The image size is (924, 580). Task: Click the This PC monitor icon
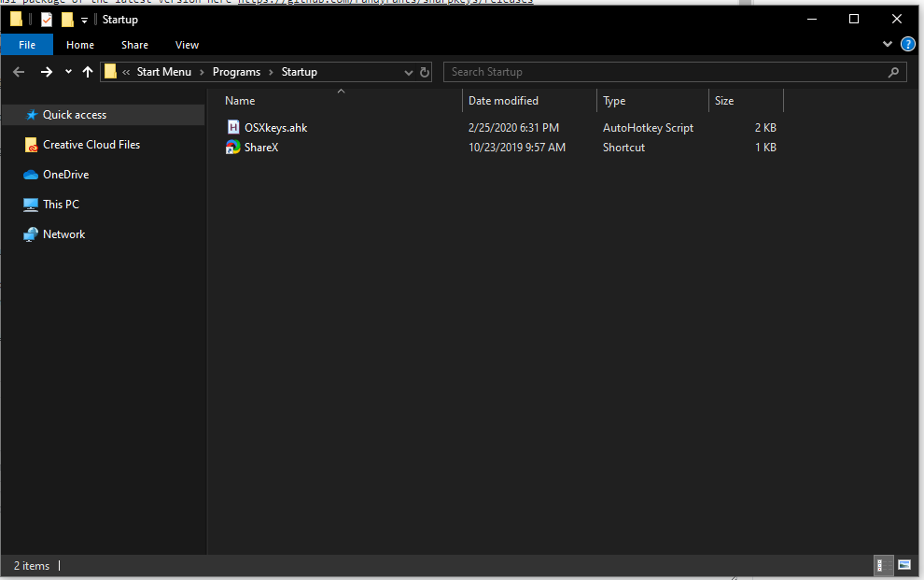pos(31,205)
